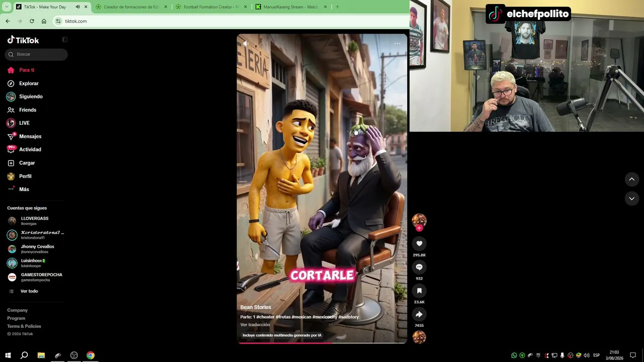Open the spinning sound disc
The height and width of the screenshot is (362, 644).
pyautogui.click(x=419, y=337)
